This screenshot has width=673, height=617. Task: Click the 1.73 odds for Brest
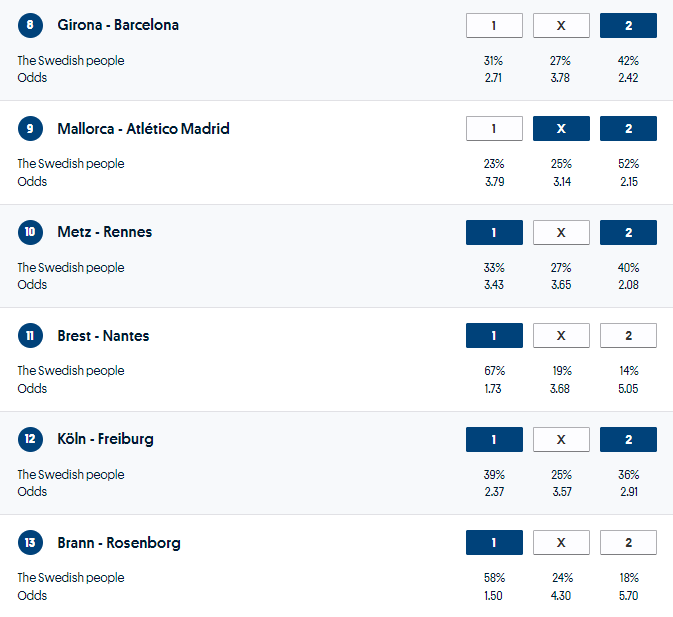coord(494,388)
